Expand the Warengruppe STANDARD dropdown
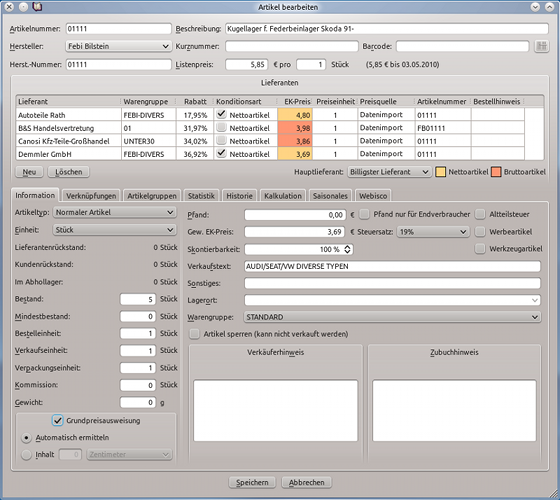The image size is (560, 500). click(x=392, y=317)
